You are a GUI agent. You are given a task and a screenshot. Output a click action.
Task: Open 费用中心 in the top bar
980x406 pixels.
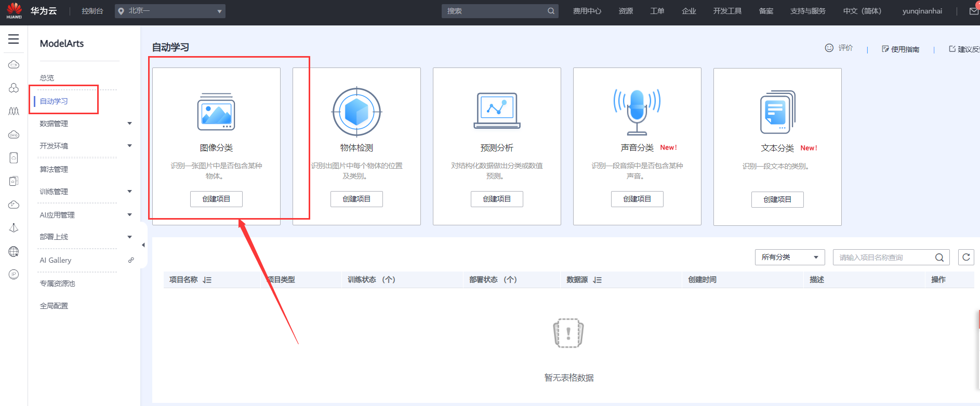click(x=587, y=11)
